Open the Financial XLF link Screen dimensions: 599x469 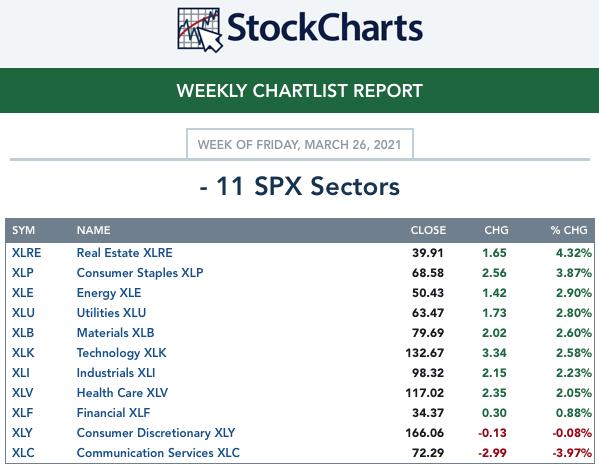coord(113,413)
